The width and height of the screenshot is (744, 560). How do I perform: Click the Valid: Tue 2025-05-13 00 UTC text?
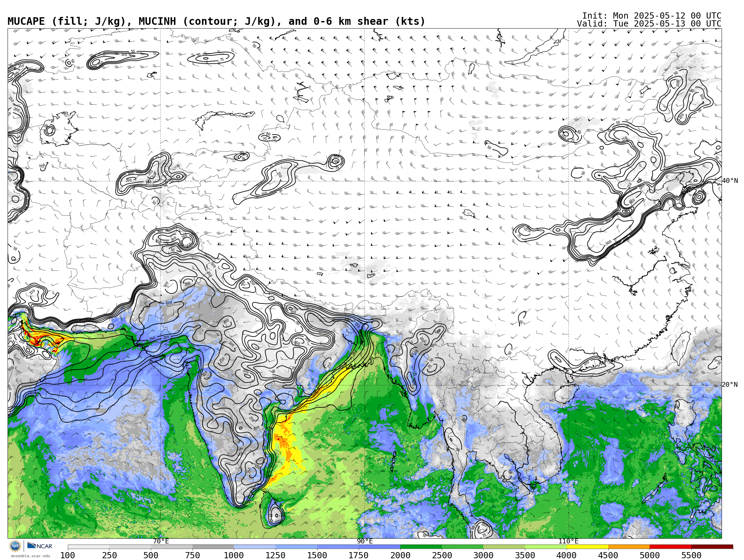(649, 24)
